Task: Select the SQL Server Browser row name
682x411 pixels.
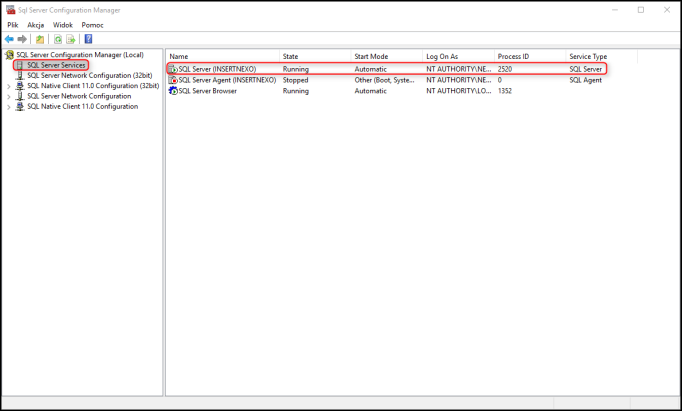Action: click(x=208, y=91)
